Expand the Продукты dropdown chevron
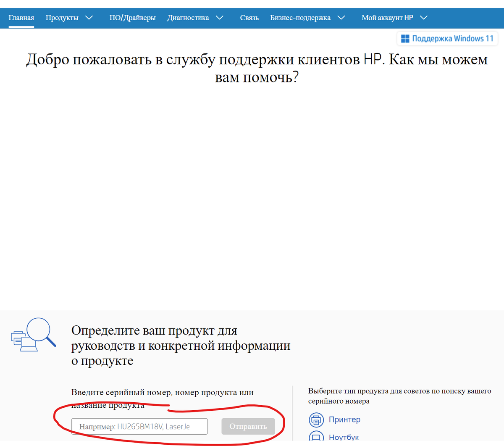Viewport: 504px width, 446px height. 89,18
